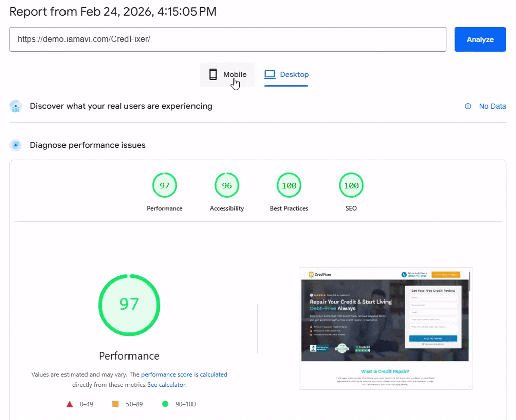
Task: Click the orange square 50–89 legend icon
Action: 115,404
